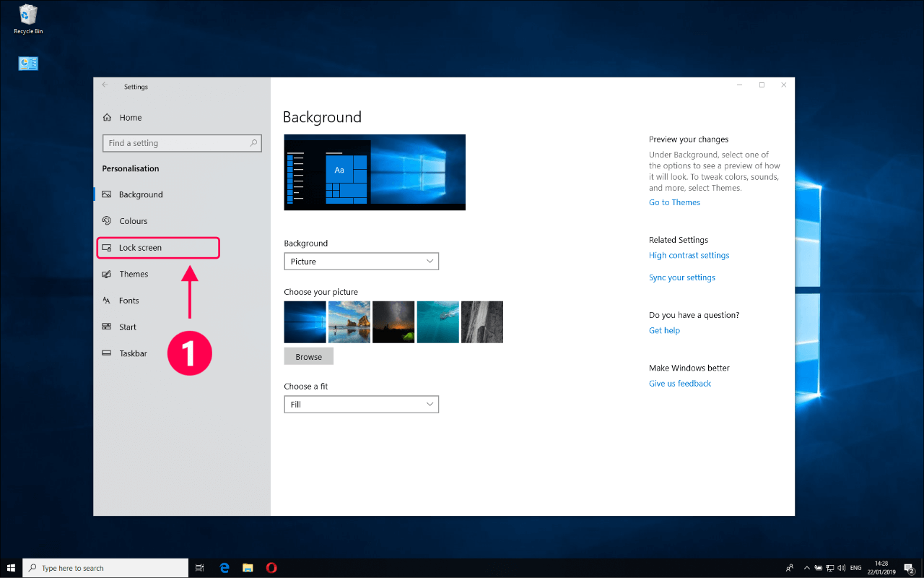
Task: Open the Go to Themes link
Action: (674, 202)
